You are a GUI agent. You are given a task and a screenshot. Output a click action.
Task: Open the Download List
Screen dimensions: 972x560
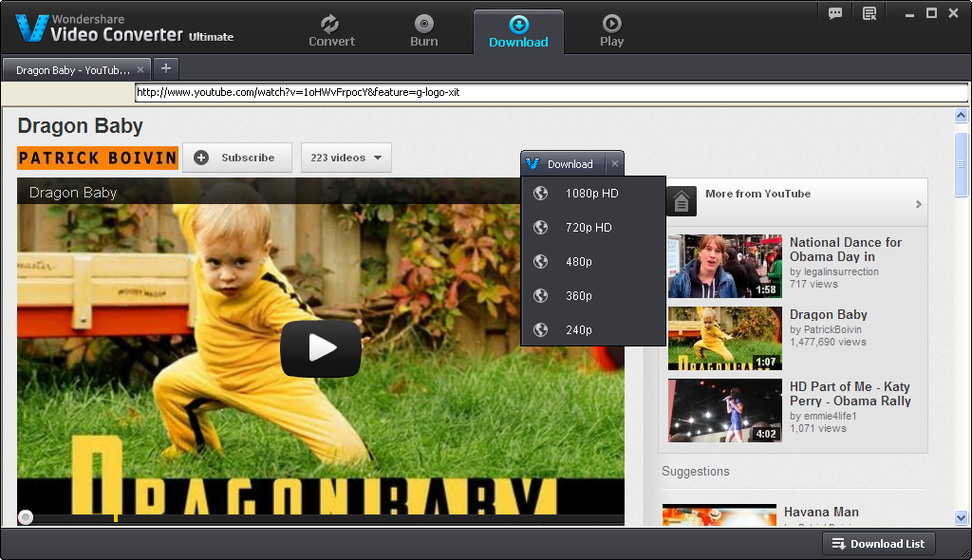(878, 544)
